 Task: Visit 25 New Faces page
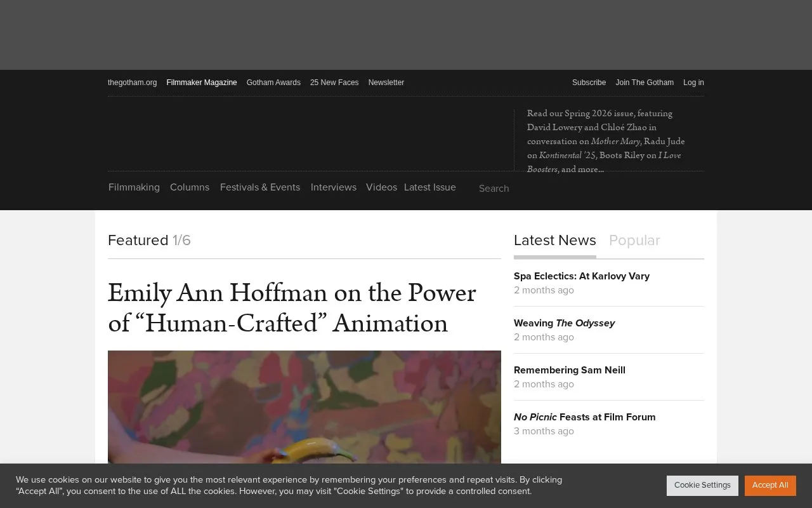[x=334, y=83]
